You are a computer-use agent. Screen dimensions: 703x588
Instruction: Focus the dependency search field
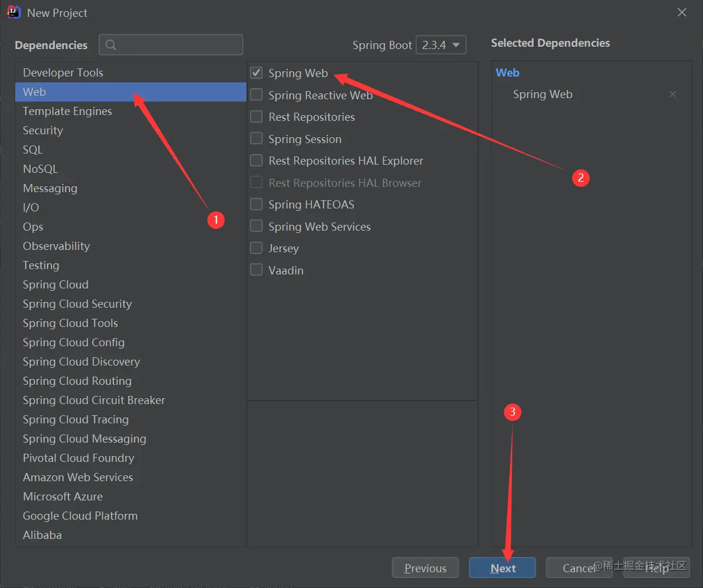tap(170, 45)
